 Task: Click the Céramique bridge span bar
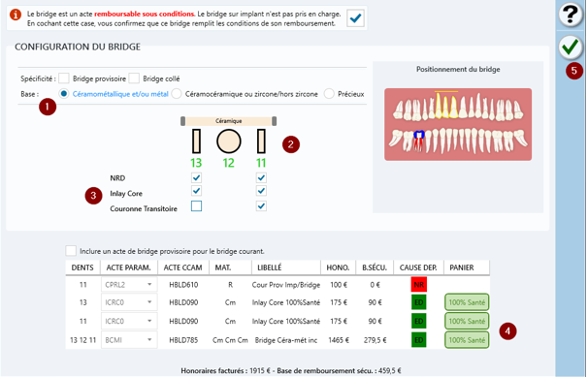(x=228, y=121)
